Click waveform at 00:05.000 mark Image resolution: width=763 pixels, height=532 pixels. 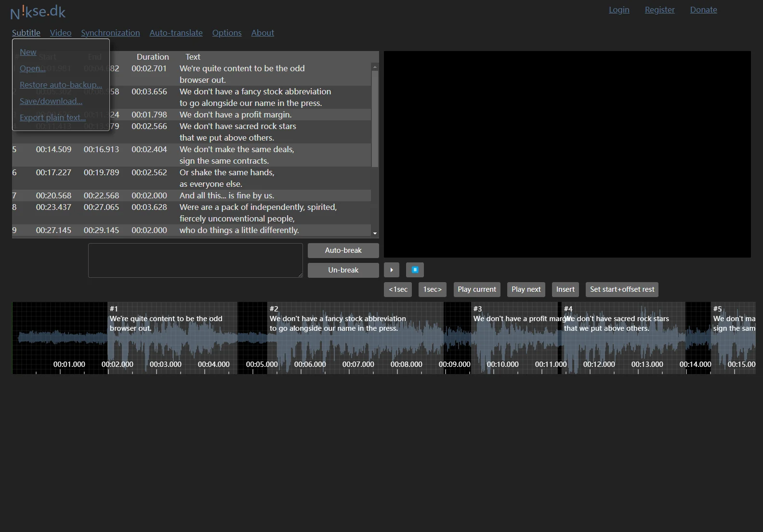(x=262, y=364)
